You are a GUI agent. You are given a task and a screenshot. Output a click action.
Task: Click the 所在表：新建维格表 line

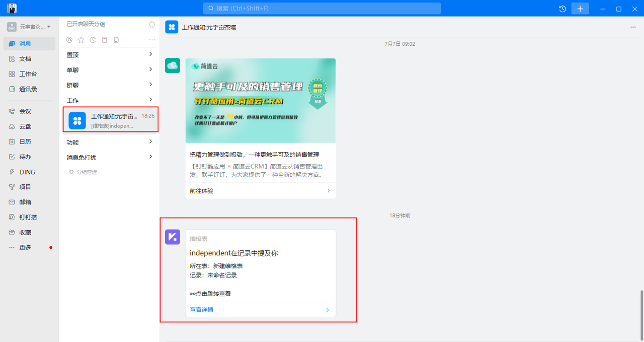tap(216, 266)
